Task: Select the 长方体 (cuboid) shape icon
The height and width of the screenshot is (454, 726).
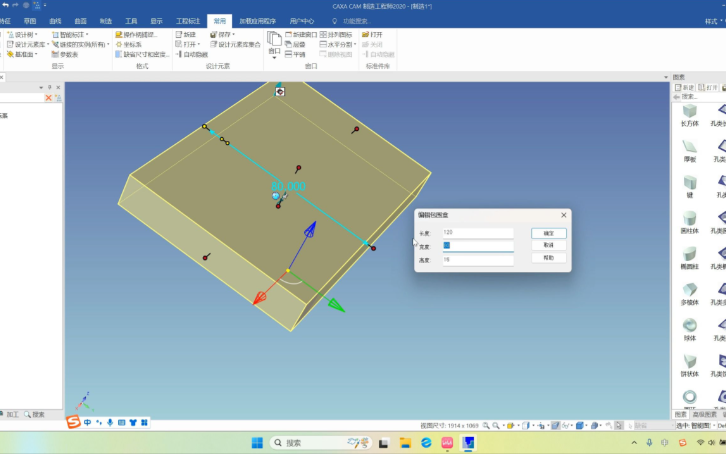Action: [689, 111]
